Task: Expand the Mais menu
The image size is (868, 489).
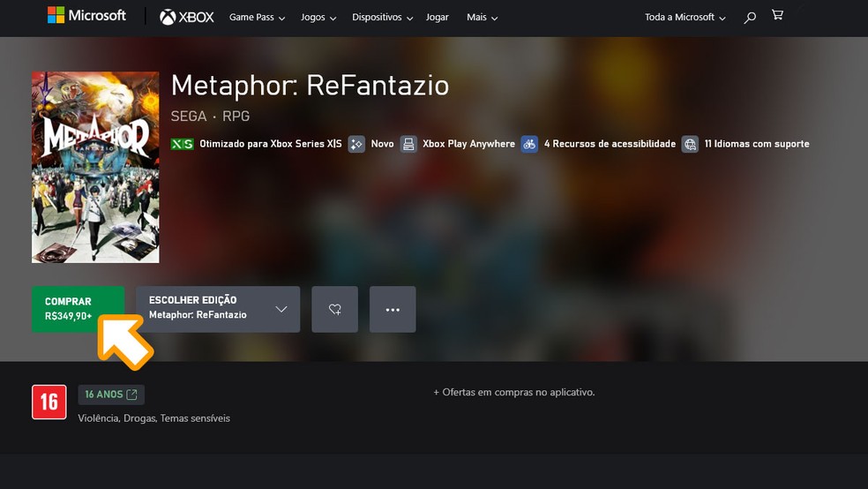Action: (x=483, y=17)
